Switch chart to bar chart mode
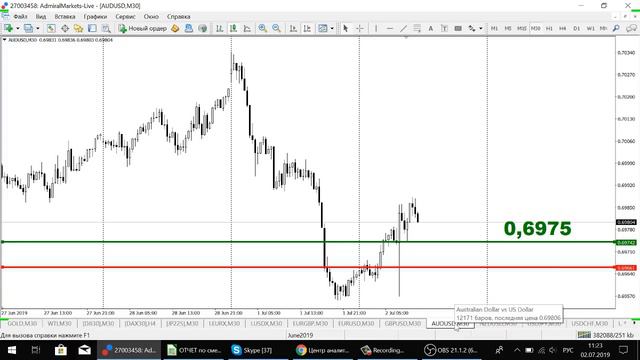 220,28
